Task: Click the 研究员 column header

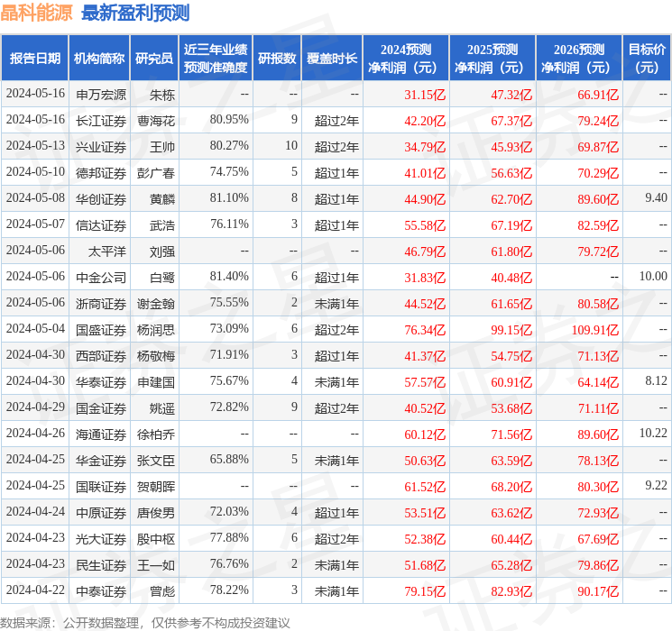Action: click(x=154, y=58)
